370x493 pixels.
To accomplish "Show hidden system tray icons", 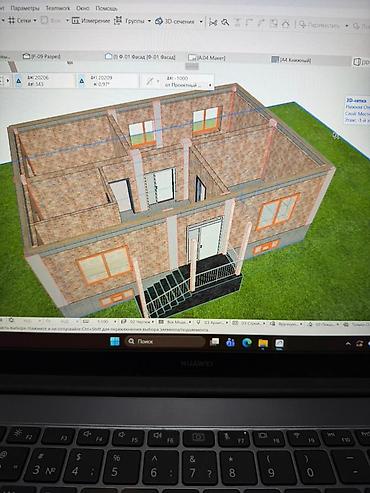I will pos(348,343).
